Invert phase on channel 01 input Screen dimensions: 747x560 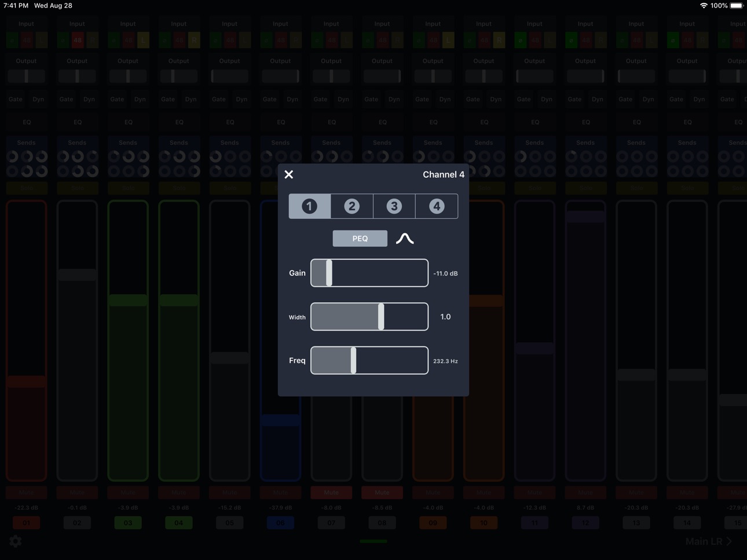pyautogui.click(x=12, y=40)
